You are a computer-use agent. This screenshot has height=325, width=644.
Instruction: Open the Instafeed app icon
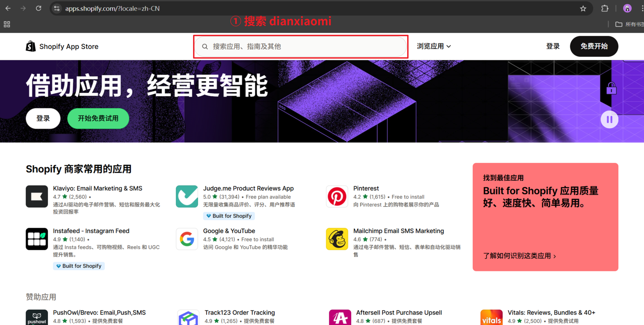(37, 239)
